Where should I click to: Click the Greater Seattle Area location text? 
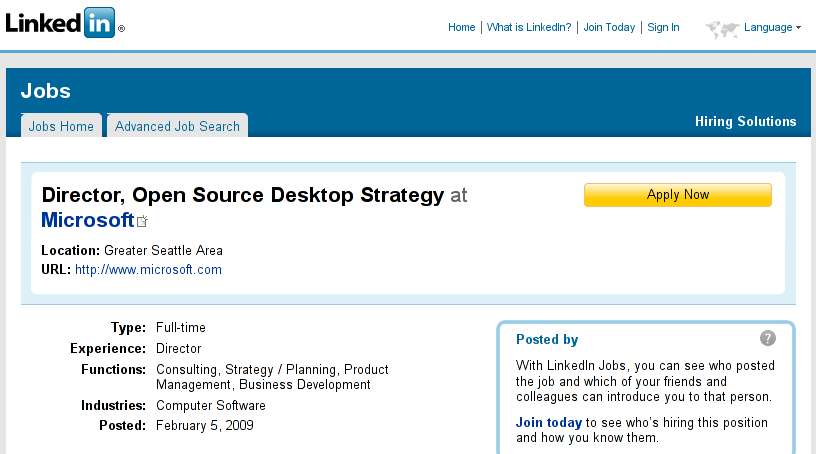(163, 250)
